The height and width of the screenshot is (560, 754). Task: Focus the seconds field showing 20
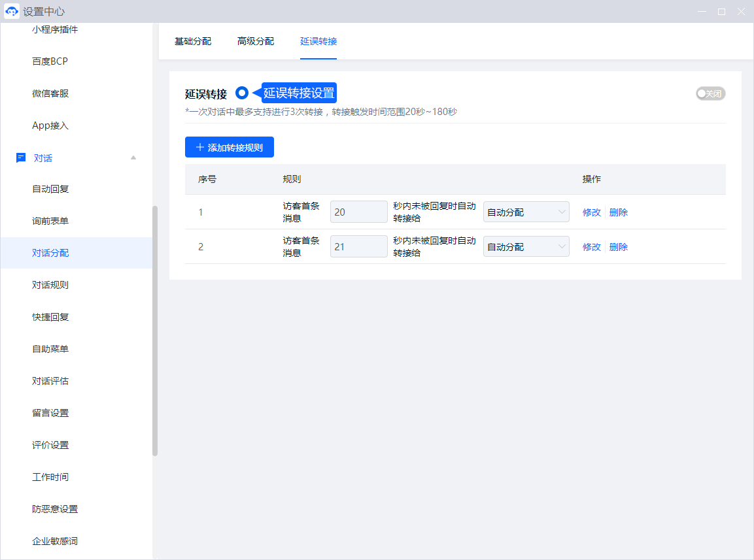point(359,212)
